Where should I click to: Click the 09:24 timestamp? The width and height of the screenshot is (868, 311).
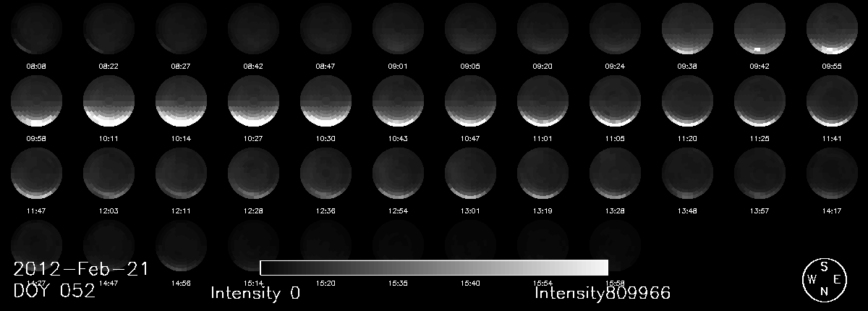click(x=615, y=65)
